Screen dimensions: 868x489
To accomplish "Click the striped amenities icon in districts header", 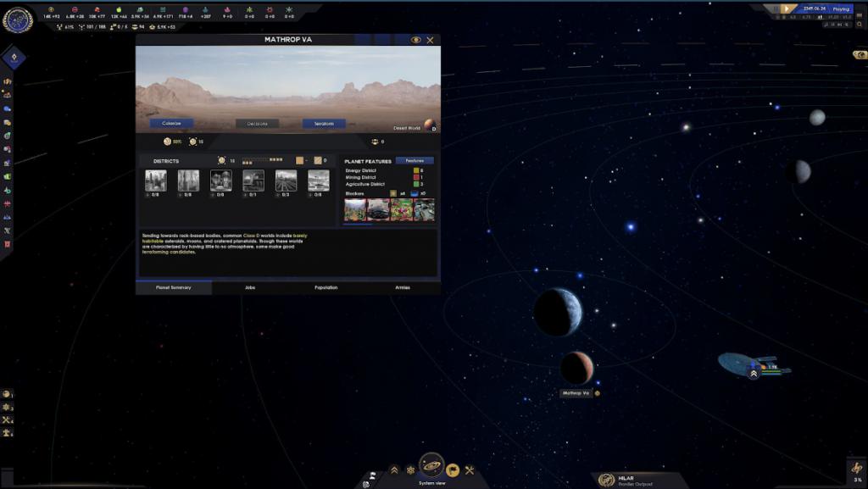I will [x=318, y=160].
